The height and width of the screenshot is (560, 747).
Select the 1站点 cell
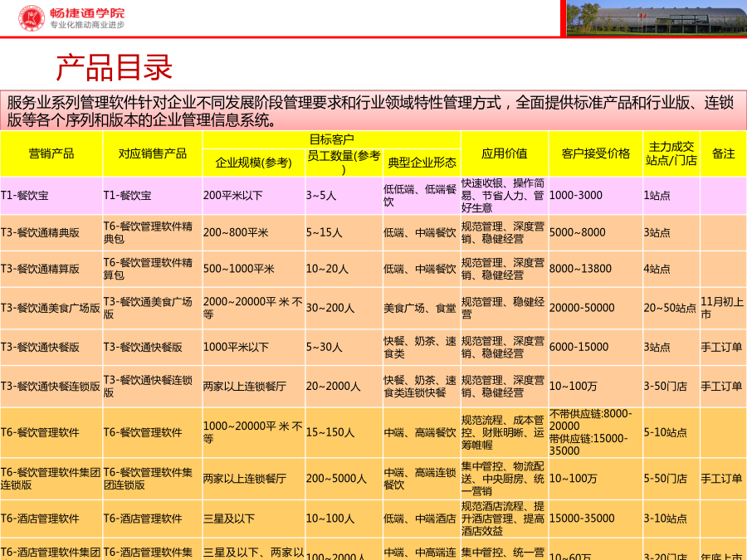[x=671, y=196]
